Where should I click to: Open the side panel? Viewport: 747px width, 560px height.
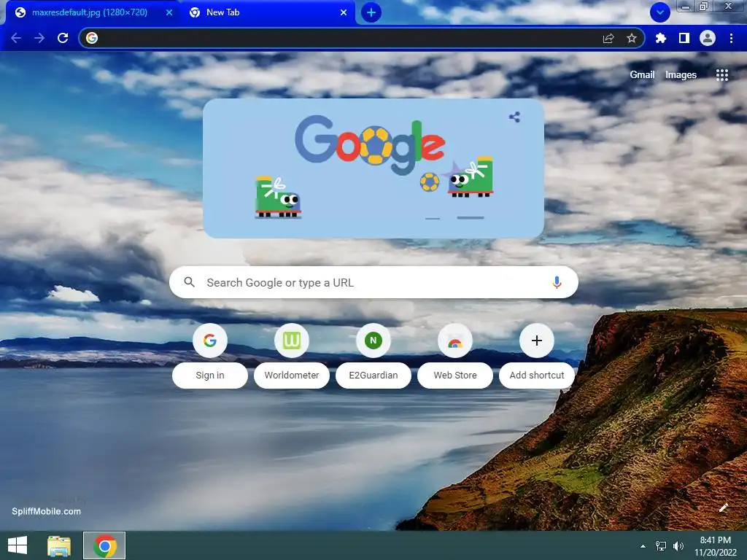pyautogui.click(x=684, y=38)
